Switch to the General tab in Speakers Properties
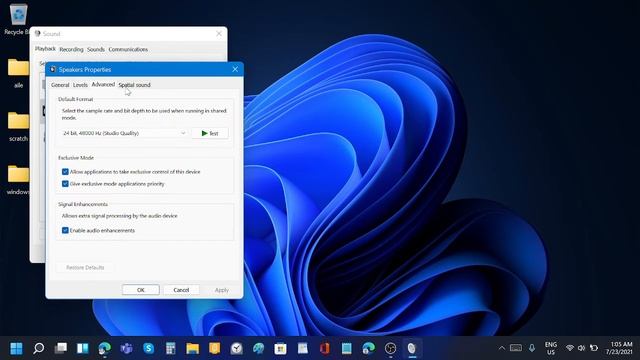This screenshot has width=640, height=360. coord(60,85)
